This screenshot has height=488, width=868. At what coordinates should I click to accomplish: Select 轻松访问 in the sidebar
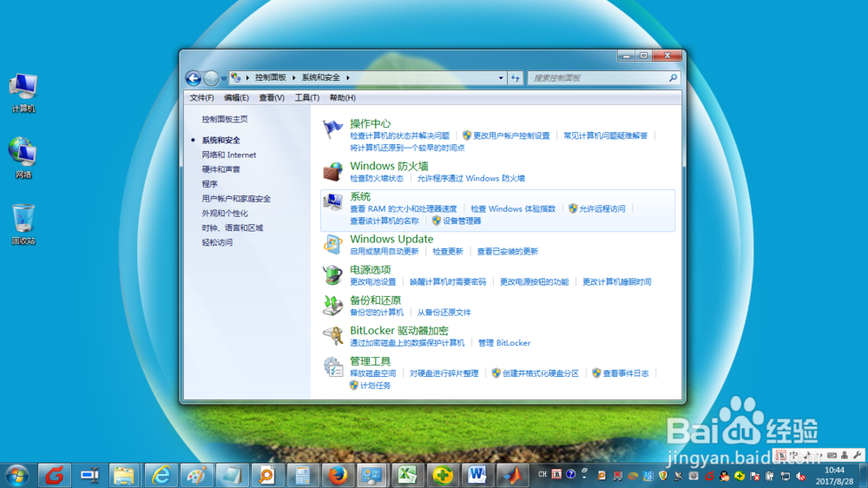click(x=217, y=242)
